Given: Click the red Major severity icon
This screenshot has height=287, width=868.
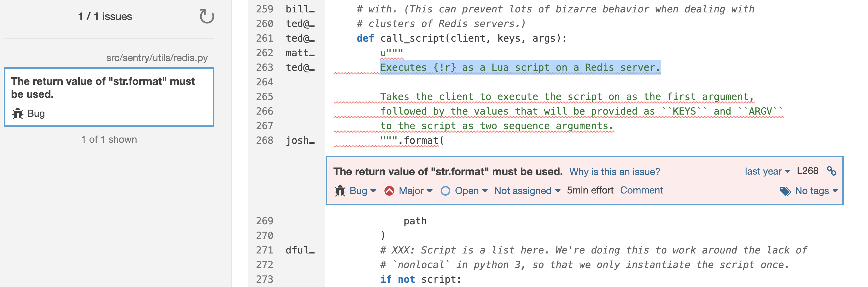Looking at the screenshot, I should click(389, 191).
